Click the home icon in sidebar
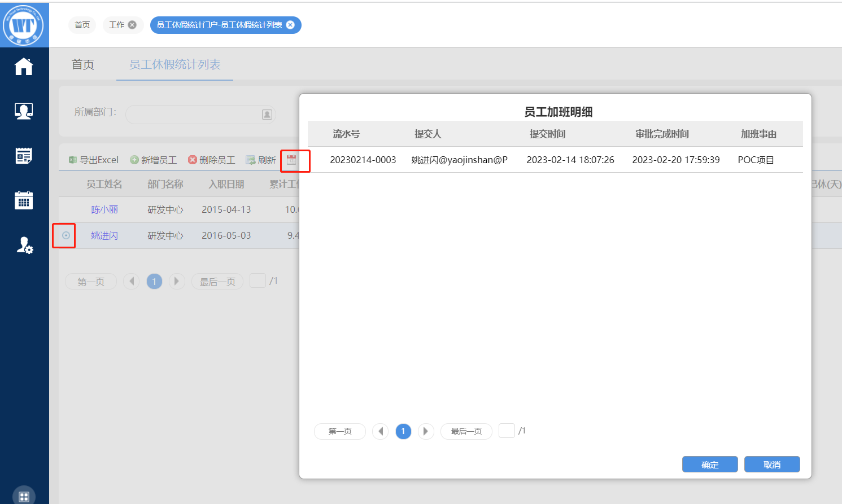 pos(24,67)
